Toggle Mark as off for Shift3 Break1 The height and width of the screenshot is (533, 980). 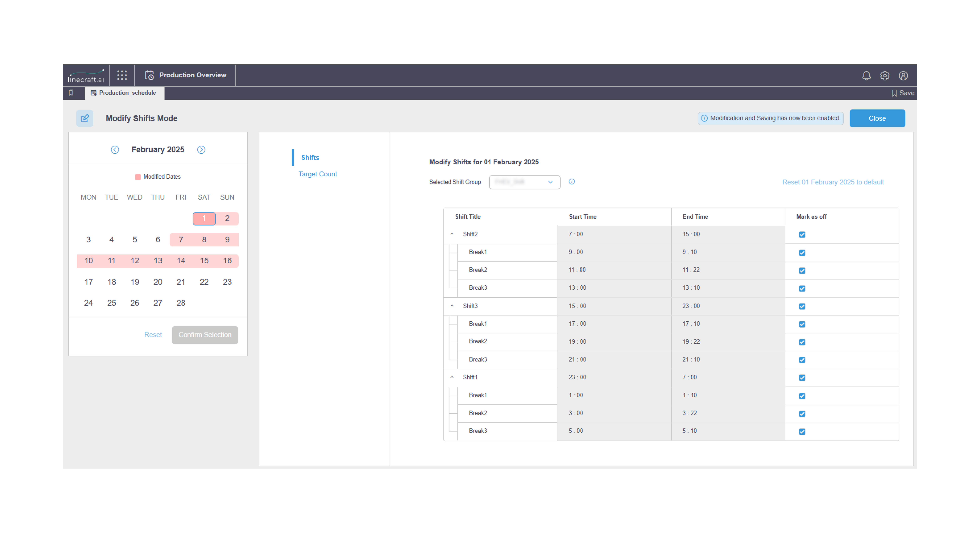[x=802, y=324]
